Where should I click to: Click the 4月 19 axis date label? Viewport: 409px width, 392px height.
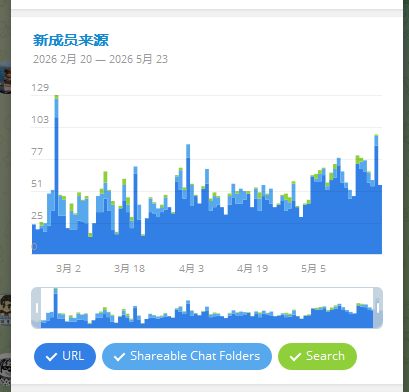click(x=252, y=269)
